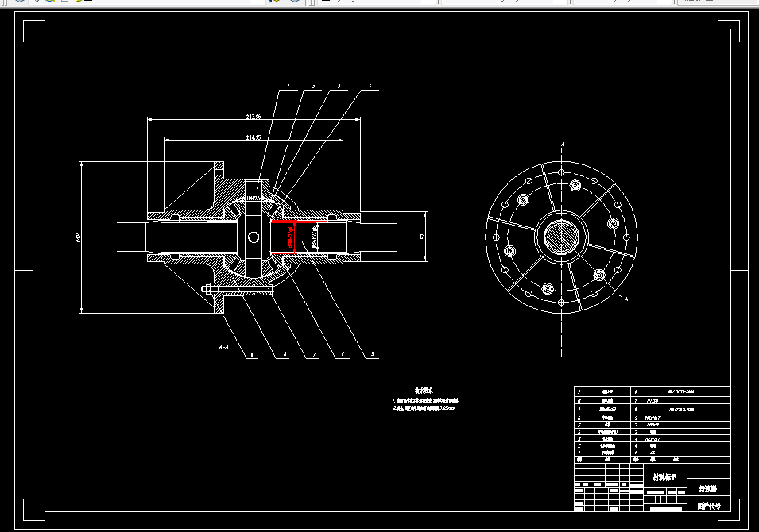Click the hex bolt on flange in section view
759x532 pixels.
tap(209, 289)
